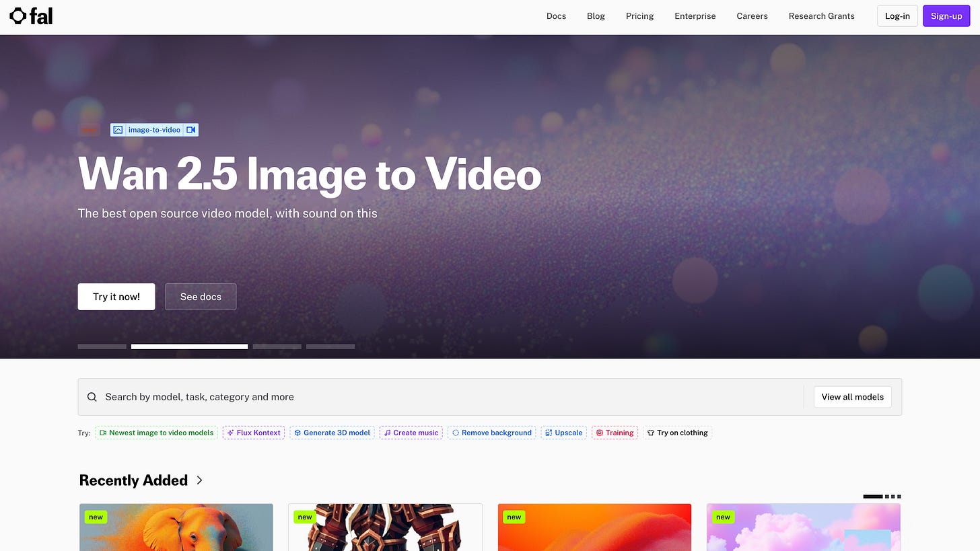
Task: Open the Careers navigation link
Action: (752, 16)
